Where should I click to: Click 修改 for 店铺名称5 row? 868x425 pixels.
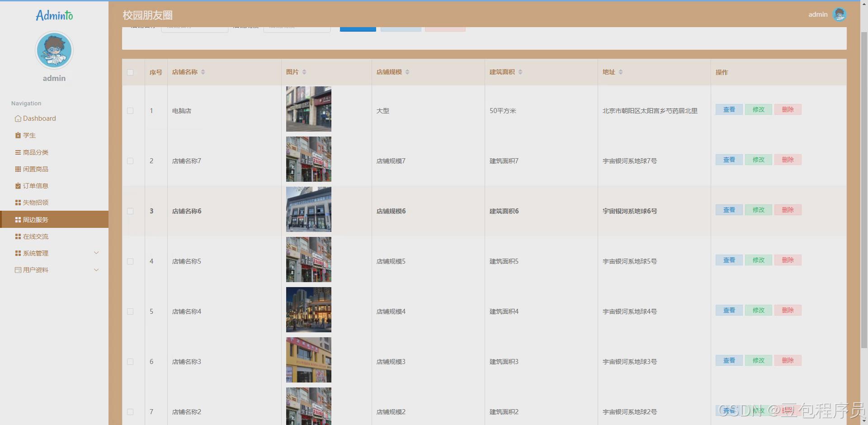click(759, 260)
